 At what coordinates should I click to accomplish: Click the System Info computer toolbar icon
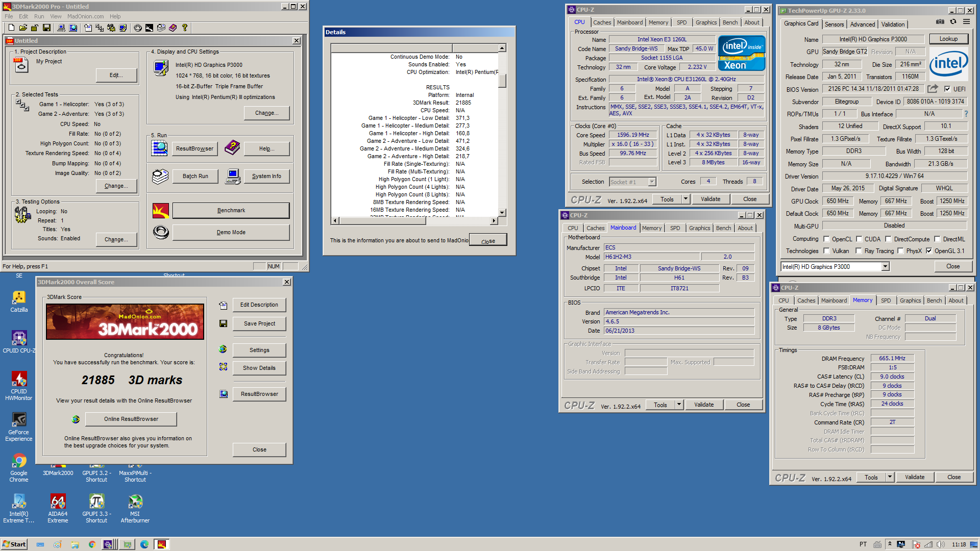[x=61, y=28]
